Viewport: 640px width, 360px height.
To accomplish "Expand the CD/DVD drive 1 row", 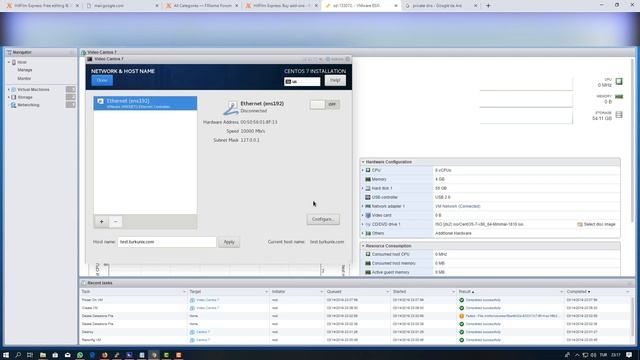I will 362,224.
